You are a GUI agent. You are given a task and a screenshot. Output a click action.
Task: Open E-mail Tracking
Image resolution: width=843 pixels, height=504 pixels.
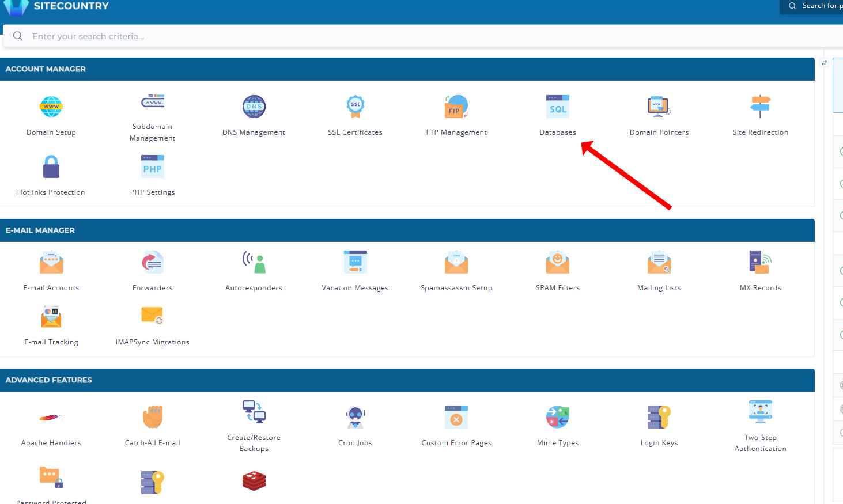pyautogui.click(x=51, y=325)
